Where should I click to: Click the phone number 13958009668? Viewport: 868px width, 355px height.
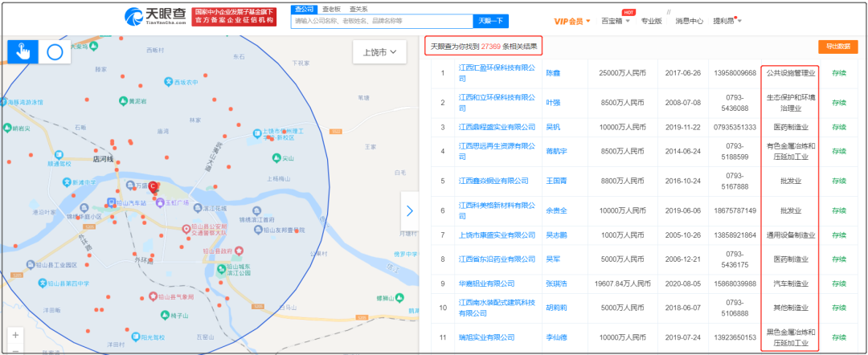coord(734,73)
